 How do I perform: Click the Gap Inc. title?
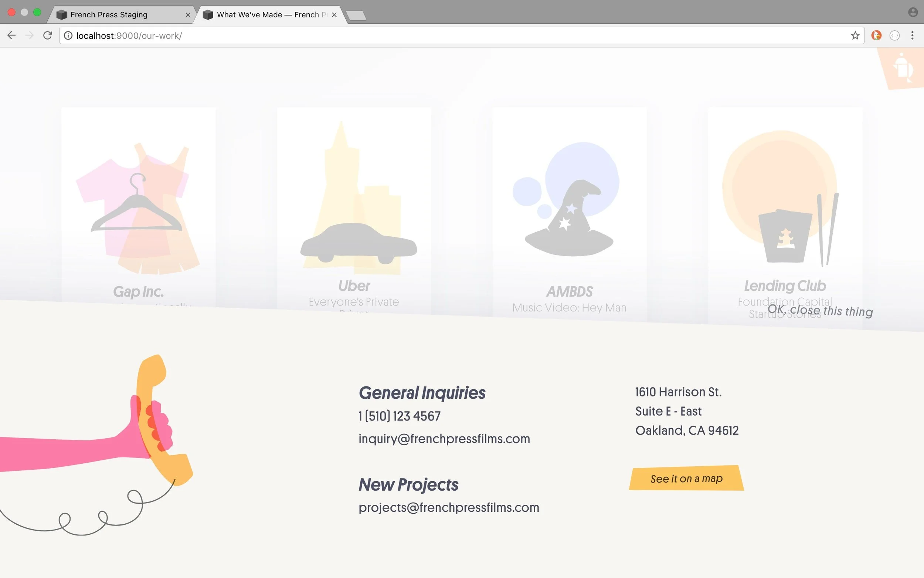coord(138,292)
